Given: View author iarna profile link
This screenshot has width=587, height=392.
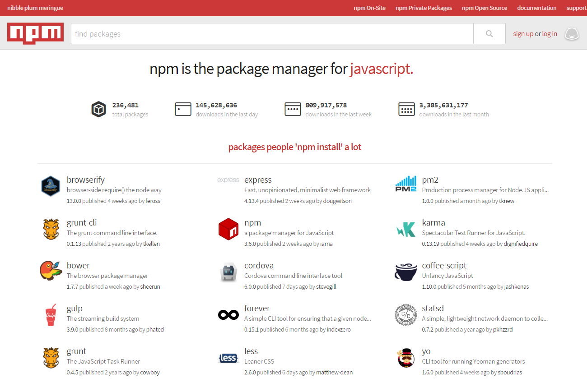Looking at the screenshot, I should 326,244.
